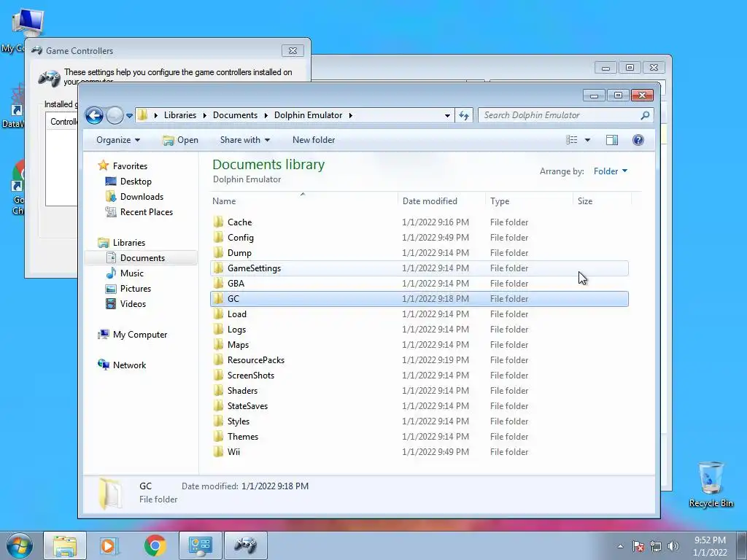Open the Organize menu

click(118, 140)
